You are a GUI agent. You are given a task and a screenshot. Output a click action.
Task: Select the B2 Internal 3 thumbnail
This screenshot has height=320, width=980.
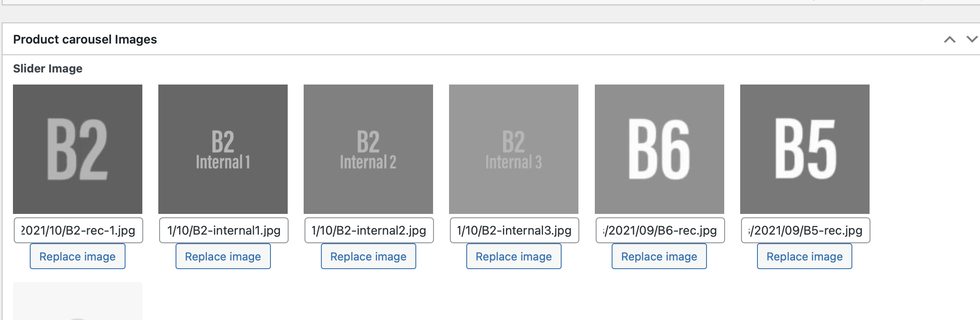514,149
